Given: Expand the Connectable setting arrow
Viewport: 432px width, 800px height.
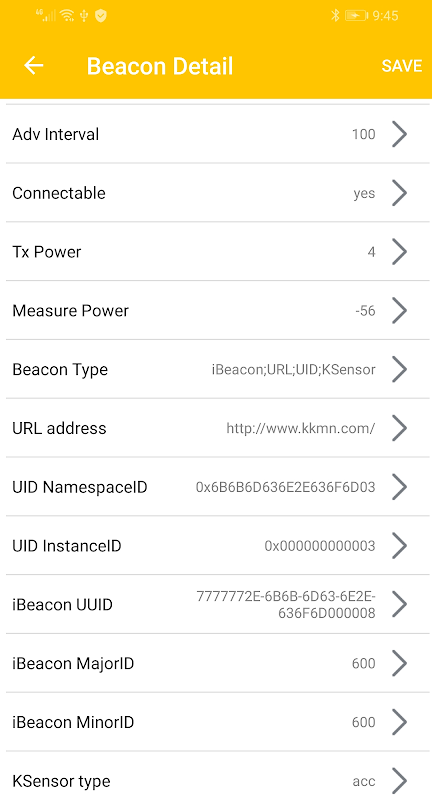Looking at the screenshot, I should click(x=399, y=193).
